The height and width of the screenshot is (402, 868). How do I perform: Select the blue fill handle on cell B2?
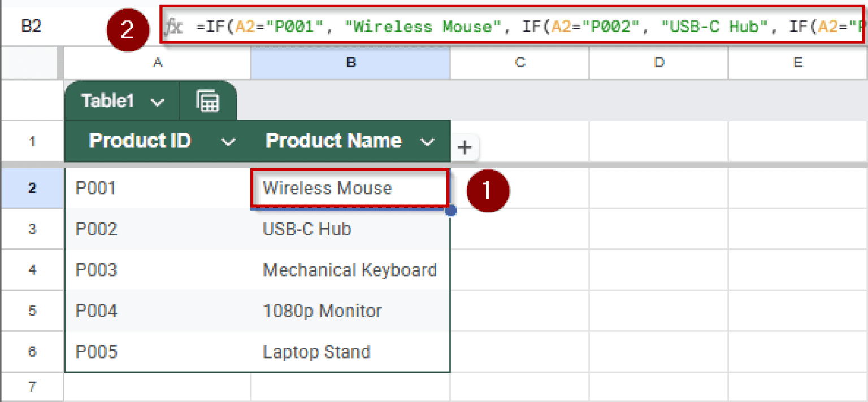(x=450, y=211)
